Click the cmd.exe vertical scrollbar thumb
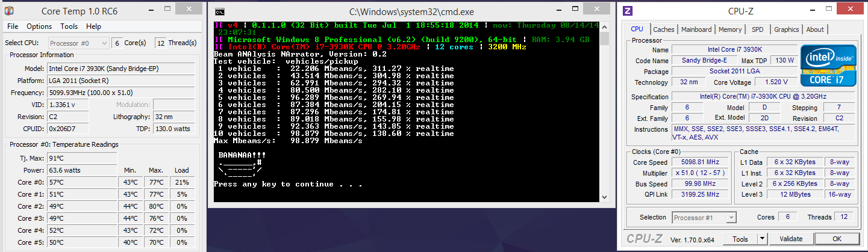The image size is (868, 252). (604, 38)
